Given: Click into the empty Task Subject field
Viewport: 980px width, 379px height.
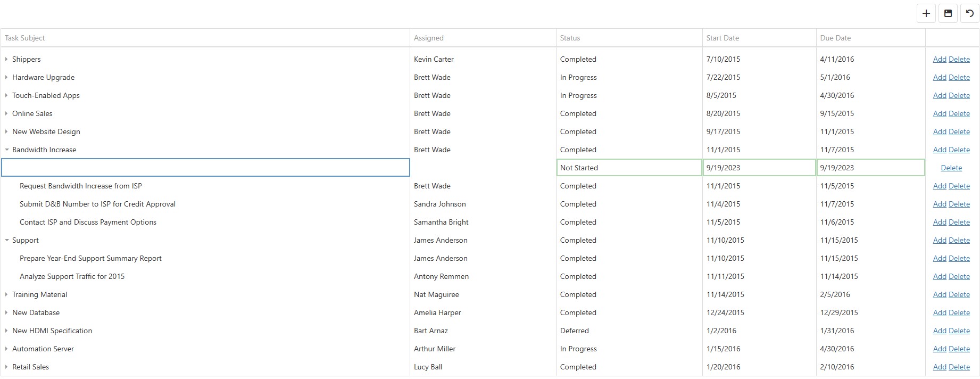Looking at the screenshot, I should pyautogui.click(x=205, y=168).
